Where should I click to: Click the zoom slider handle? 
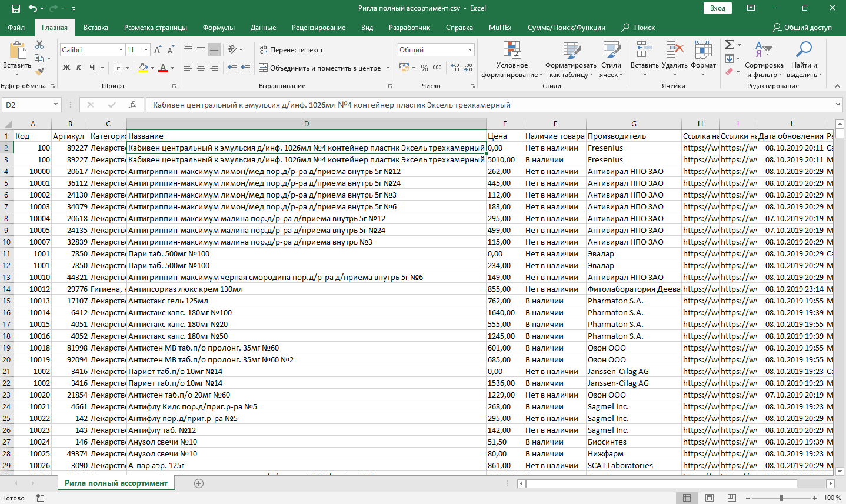pos(781,498)
